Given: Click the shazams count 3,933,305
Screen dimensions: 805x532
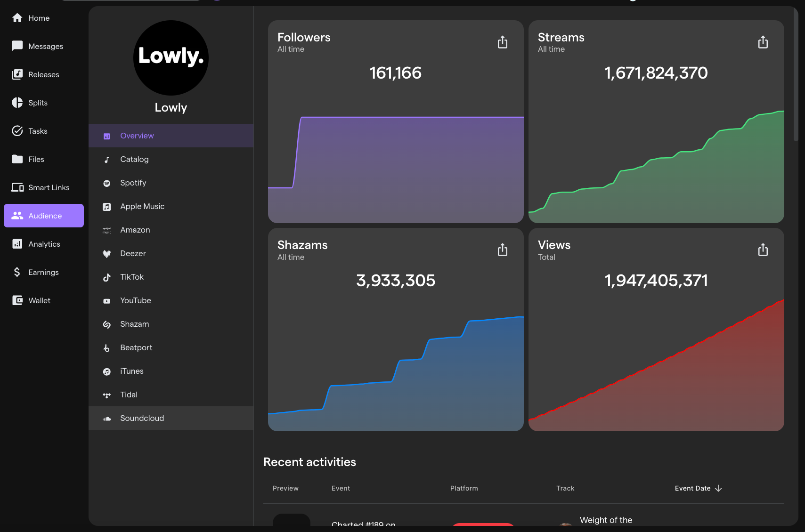Looking at the screenshot, I should 396,281.
